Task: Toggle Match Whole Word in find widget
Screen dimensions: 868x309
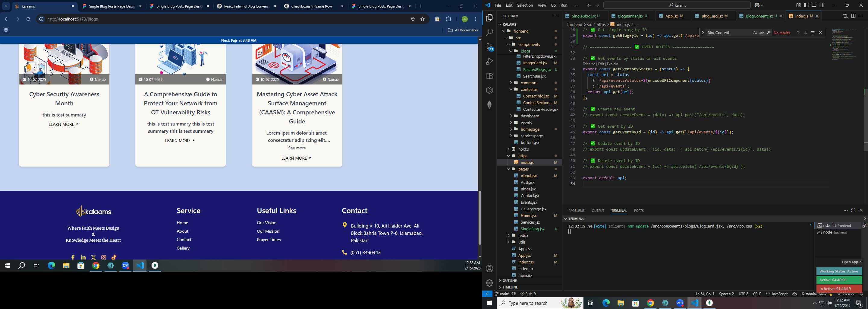Action: [x=762, y=33]
